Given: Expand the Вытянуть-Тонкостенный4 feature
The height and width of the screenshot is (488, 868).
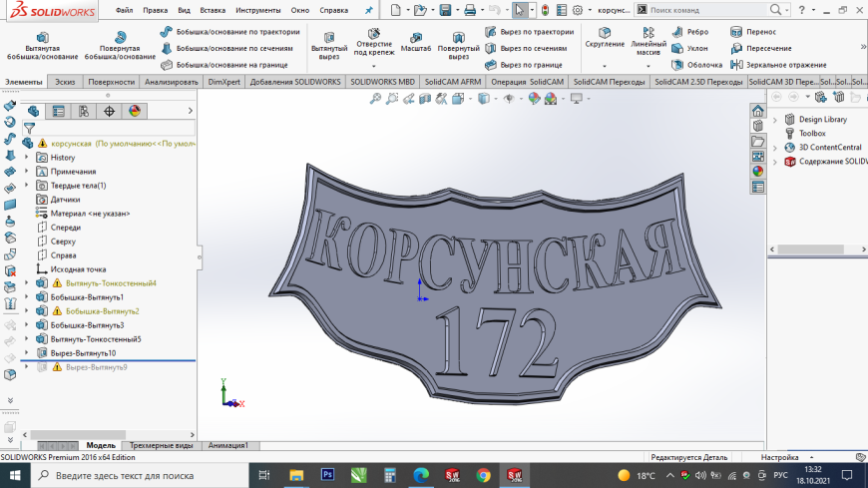Looking at the screenshot, I should pos(27,283).
